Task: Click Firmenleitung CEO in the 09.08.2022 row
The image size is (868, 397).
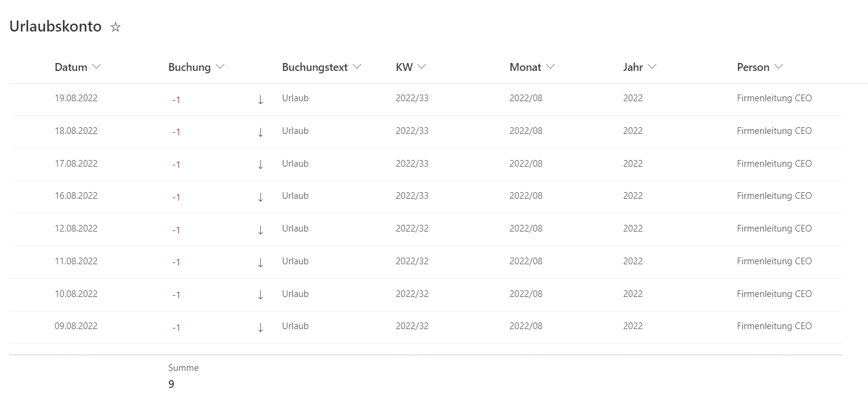Action: coord(774,326)
